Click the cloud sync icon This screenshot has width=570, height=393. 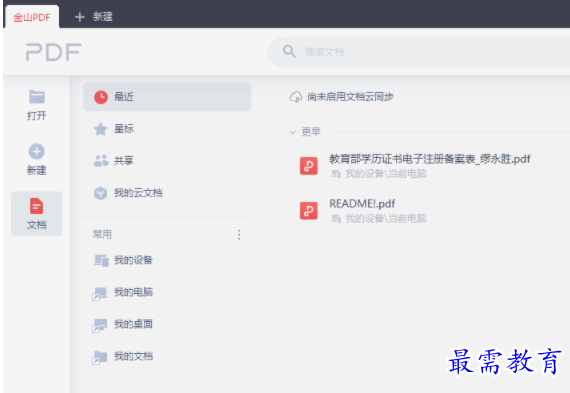click(296, 97)
